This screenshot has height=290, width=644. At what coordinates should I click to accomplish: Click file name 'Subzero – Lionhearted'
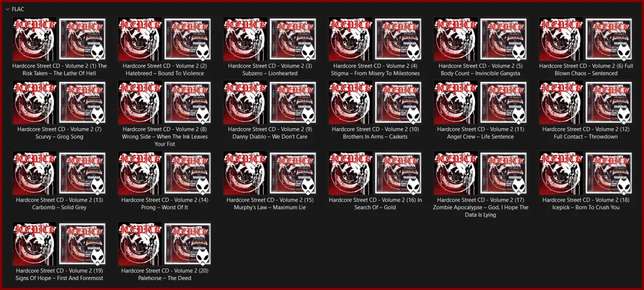pos(270,73)
